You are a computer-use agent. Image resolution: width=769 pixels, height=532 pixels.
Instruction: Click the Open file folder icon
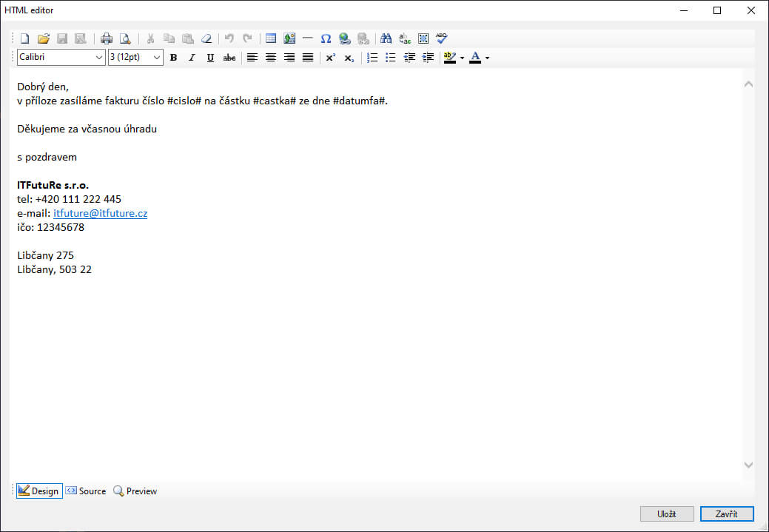(44, 38)
